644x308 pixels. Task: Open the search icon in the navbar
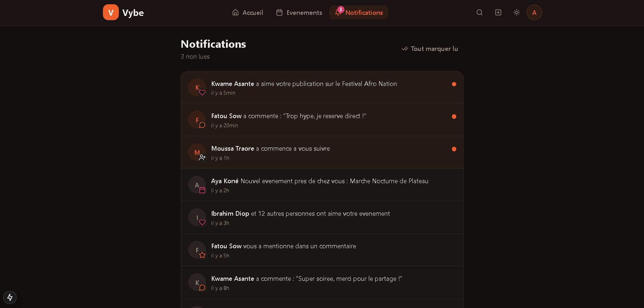480,12
